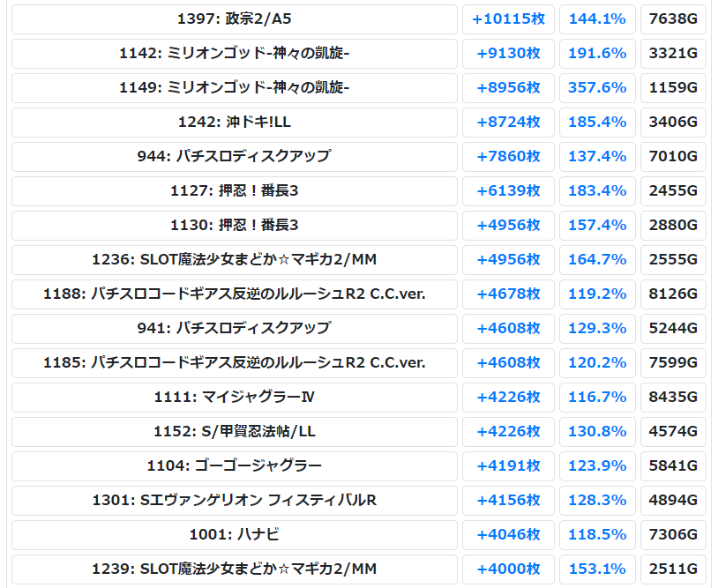Open 1142: ミリオンゴッド-神々の凱旋- row
The image size is (718, 588).
point(235,54)
